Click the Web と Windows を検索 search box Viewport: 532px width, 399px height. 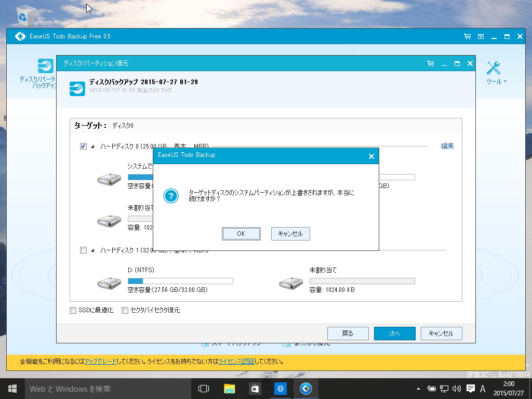[x=108, y=389]
